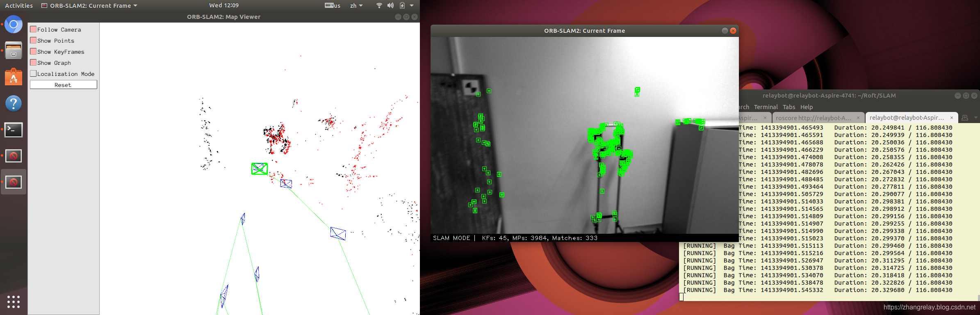Click the 'SLAM MODE' status text
Screen dimensions: 980x315
pyautogui.click(x=451, y=238)
